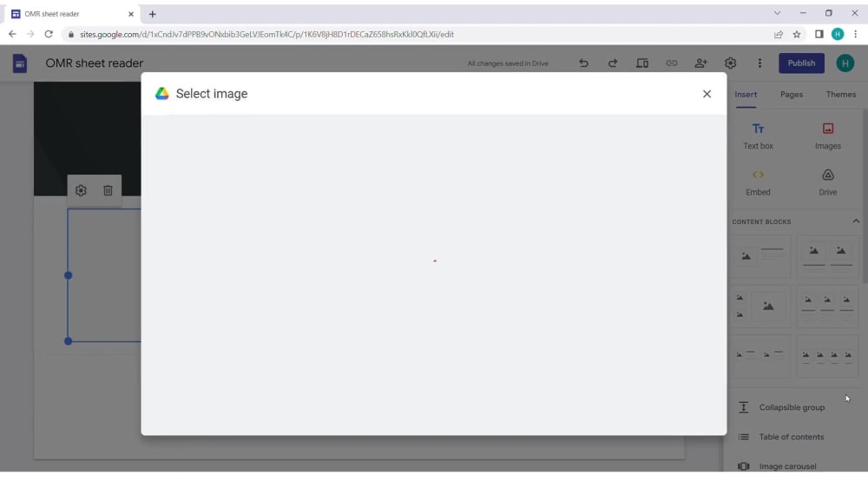Viewport: 868px width, 489px height.
Task: Collapse the Content Blocks section
Action: click(856, 221)
